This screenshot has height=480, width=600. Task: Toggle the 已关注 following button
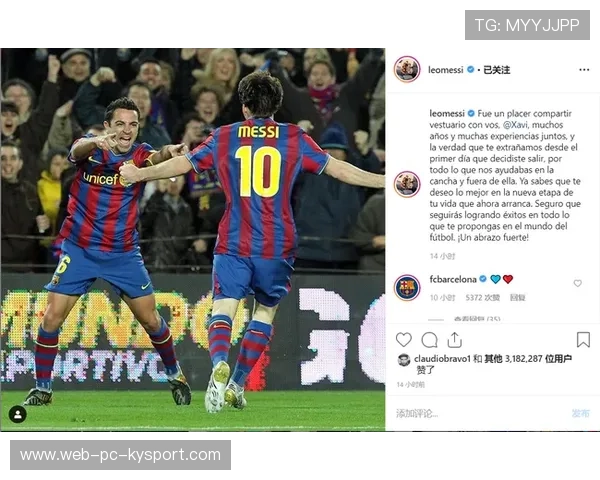tap(497, 70)
